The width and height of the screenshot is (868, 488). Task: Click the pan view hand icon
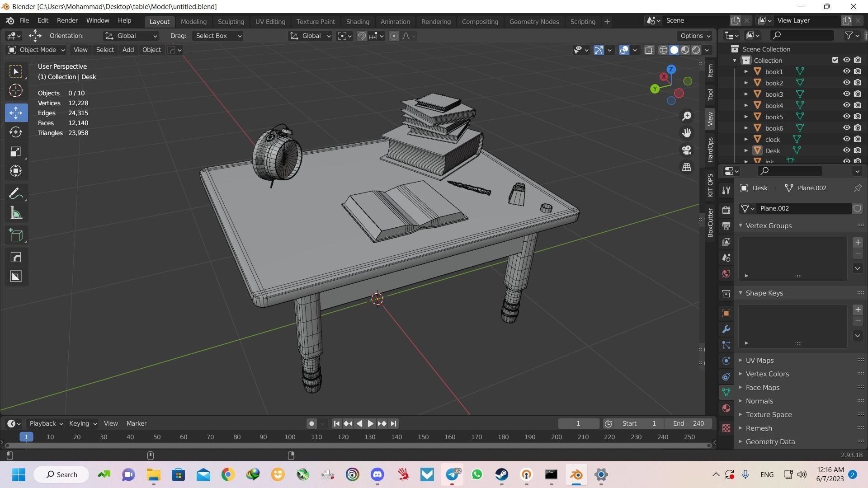tap(687, 133)
